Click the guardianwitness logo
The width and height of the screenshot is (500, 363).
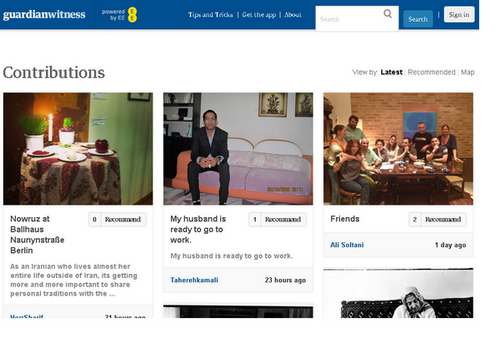pos(44,15)
